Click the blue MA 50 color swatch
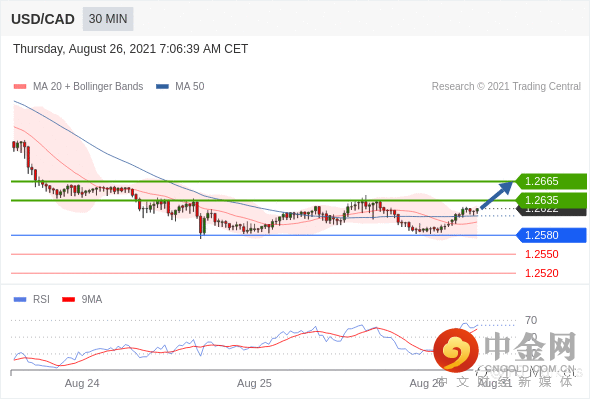Viewport: 590px width, 400px height. (x=163, y=87)
